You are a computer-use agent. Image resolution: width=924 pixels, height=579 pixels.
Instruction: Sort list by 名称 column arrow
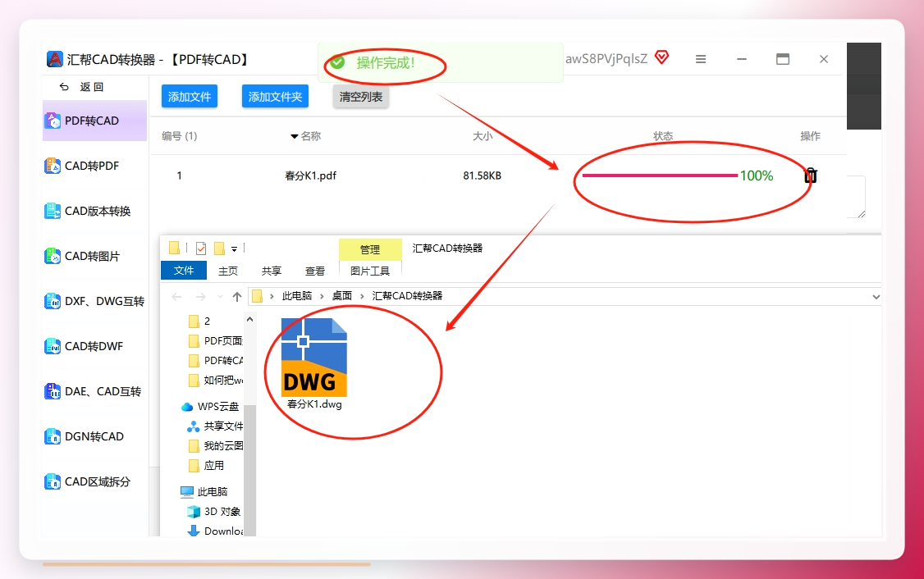coord(294,137)
